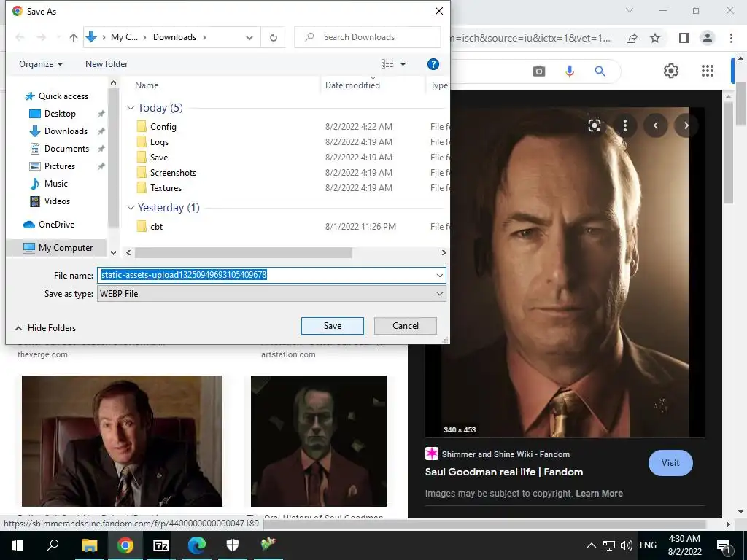Select the Screenshots folder
Image resolution: width=747 pixels, height=560 pixels.
click(x=173, y=173)
